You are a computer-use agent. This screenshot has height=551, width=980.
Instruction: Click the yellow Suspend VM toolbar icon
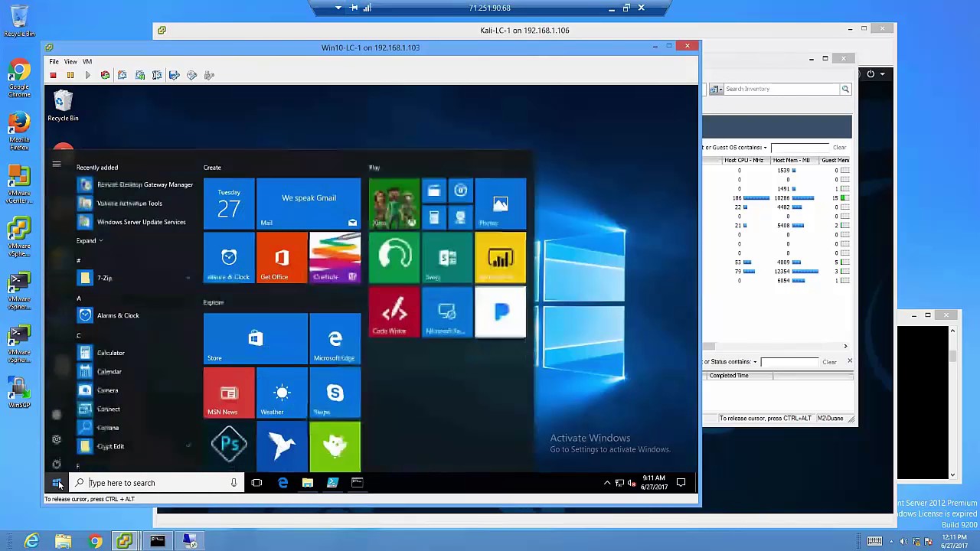[x=70, y=75]
